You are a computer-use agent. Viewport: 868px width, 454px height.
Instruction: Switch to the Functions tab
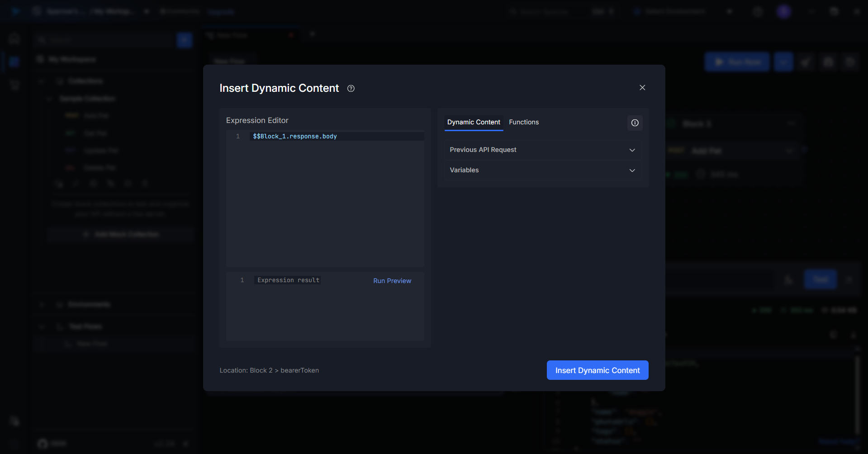point(523,123)
